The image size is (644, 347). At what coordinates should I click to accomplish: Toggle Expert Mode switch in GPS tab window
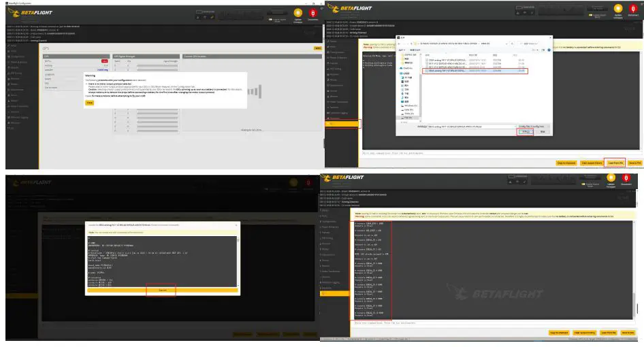(270, 19)
